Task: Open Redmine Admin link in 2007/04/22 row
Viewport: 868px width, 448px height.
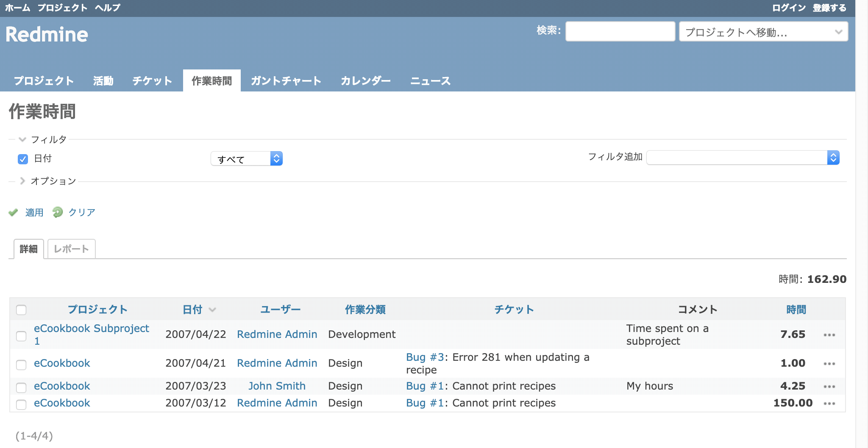Action: 277,334
